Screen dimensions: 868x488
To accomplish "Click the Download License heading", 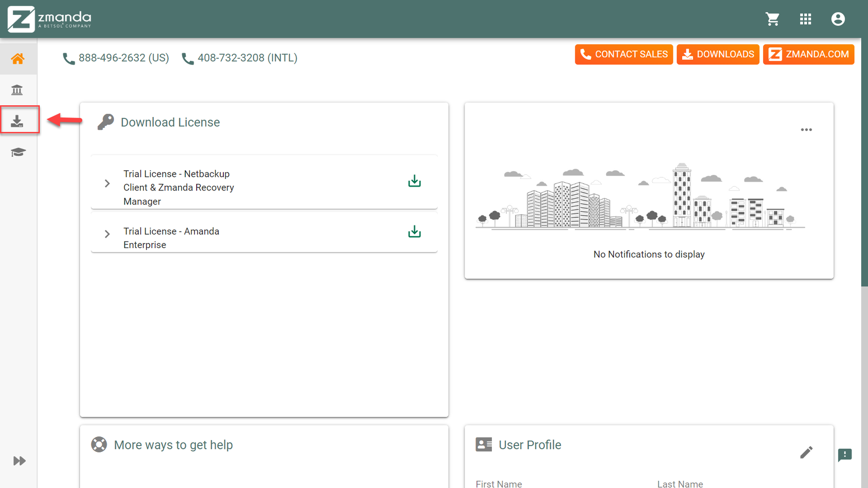I will click(170, 122).
